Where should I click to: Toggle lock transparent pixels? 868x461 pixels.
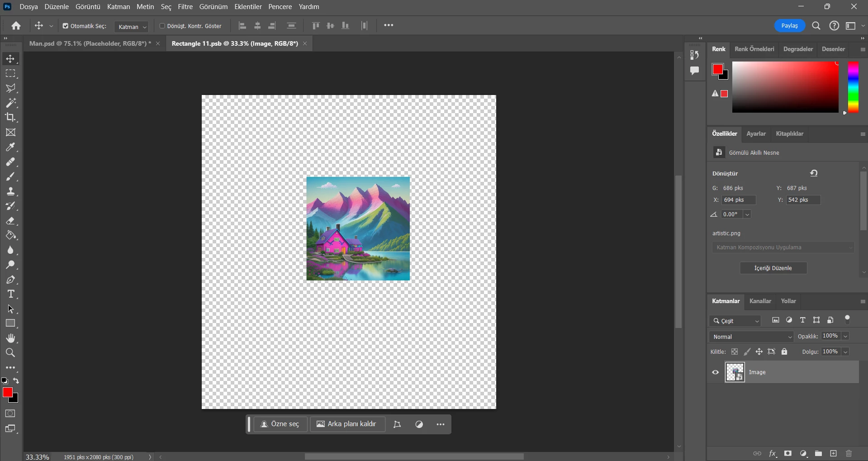pyautogui.click(x=735, y=352)
